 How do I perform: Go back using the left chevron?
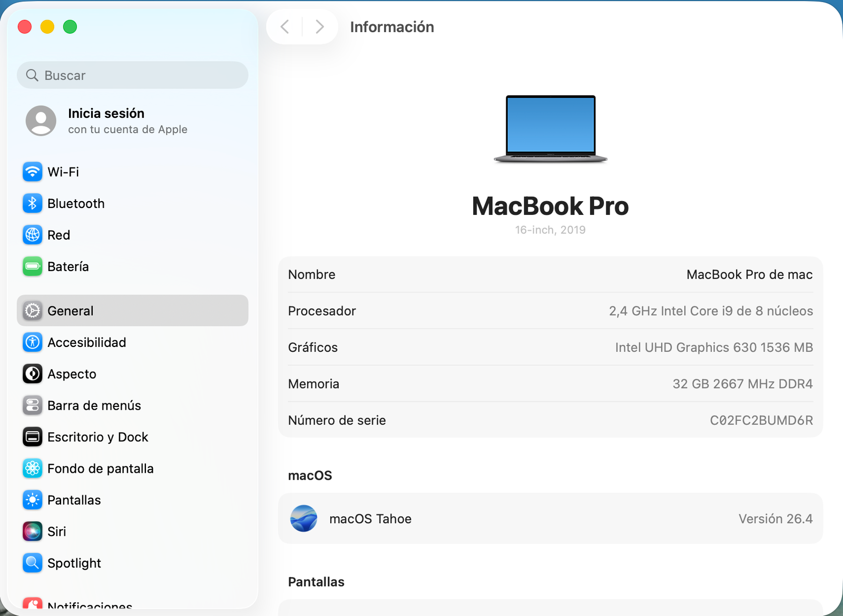pyautogui.click(x=285, y=27)
